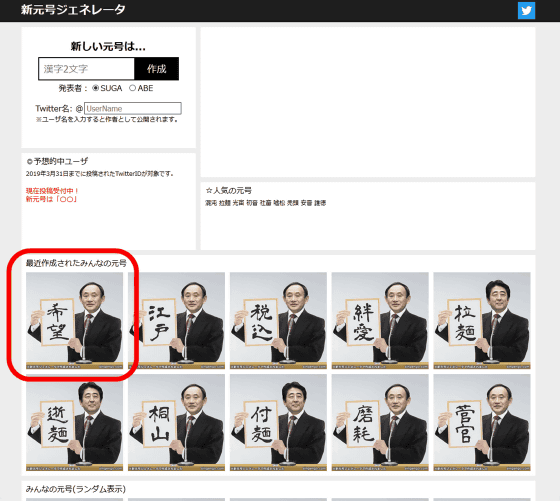
Task: Open the 付麺 era name thumbnail
Action: [278, 422]
